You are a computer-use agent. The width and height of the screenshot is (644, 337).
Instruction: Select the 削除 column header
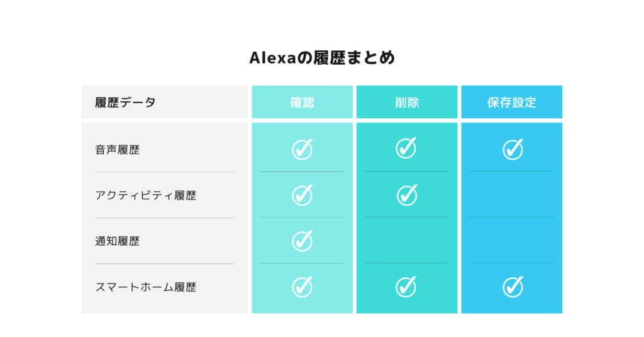407,102
